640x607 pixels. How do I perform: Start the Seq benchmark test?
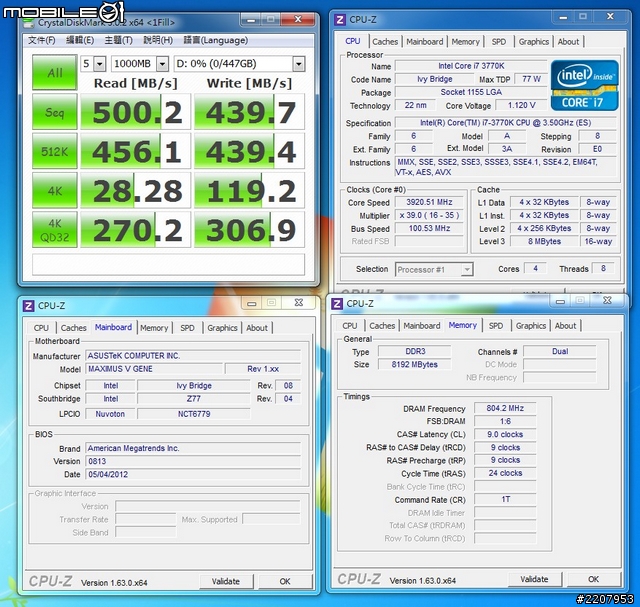pyautogui.click(x=55, y=112)
